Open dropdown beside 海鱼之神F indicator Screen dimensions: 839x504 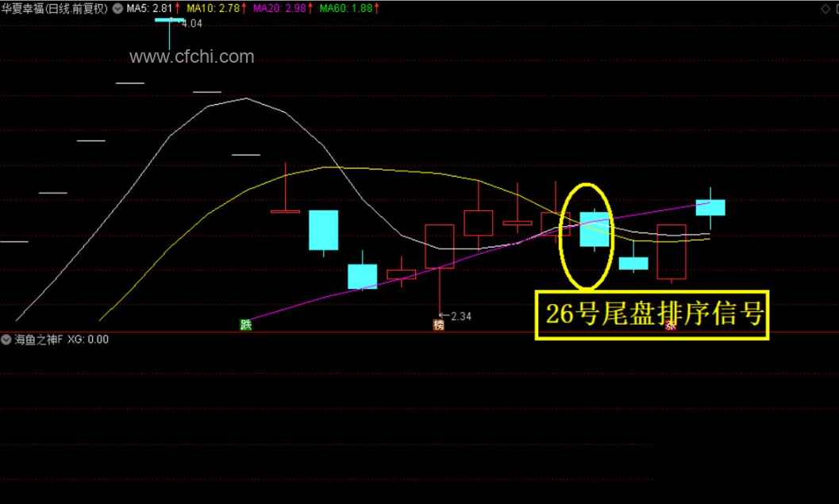tap(6, 339)
